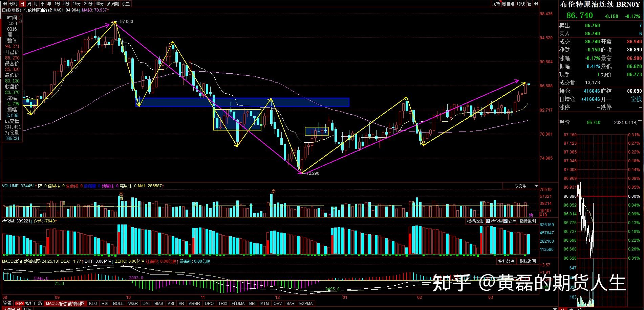The width and height of the screenshot is (644, 310).
Task: Switch to the 新DMA indicator
Action: [238, 303]
